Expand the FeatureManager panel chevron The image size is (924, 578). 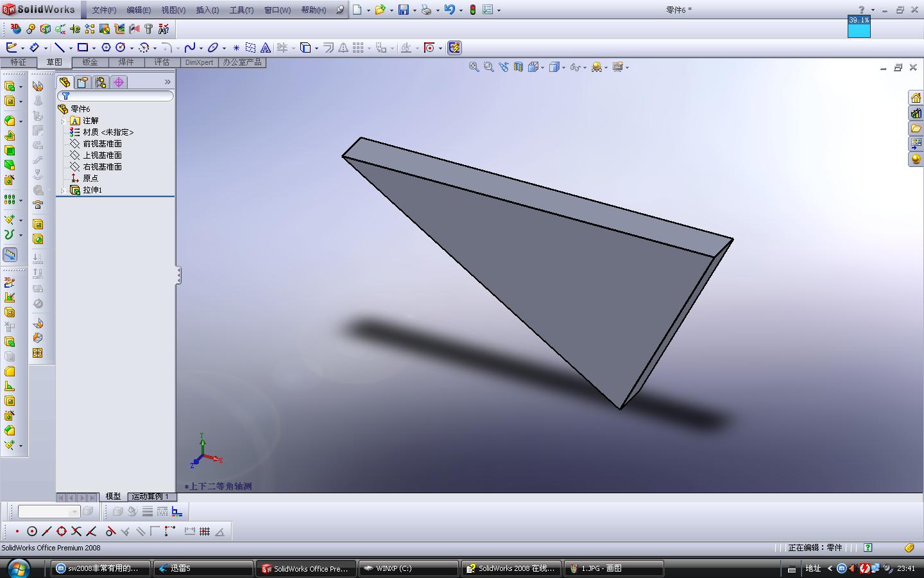[x=167, y=82]
